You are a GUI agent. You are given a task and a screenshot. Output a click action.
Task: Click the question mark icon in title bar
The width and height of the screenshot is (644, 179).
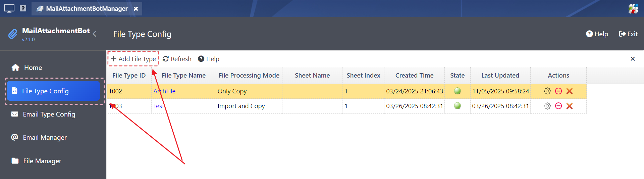(23, 8)
